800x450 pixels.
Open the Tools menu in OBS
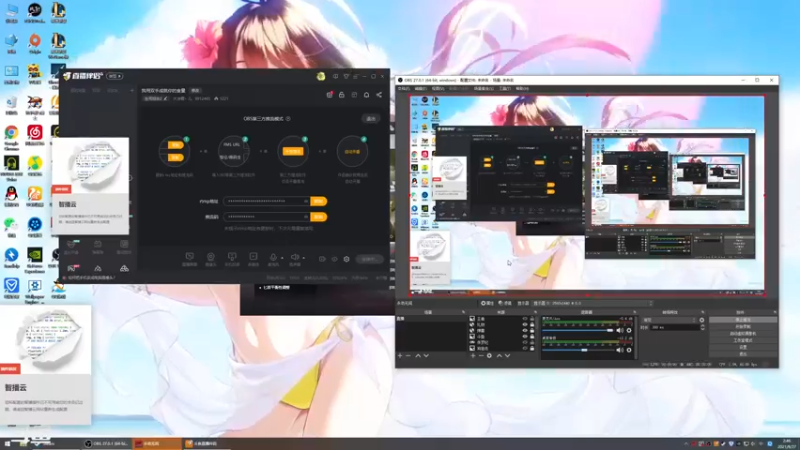pos(505,89)
